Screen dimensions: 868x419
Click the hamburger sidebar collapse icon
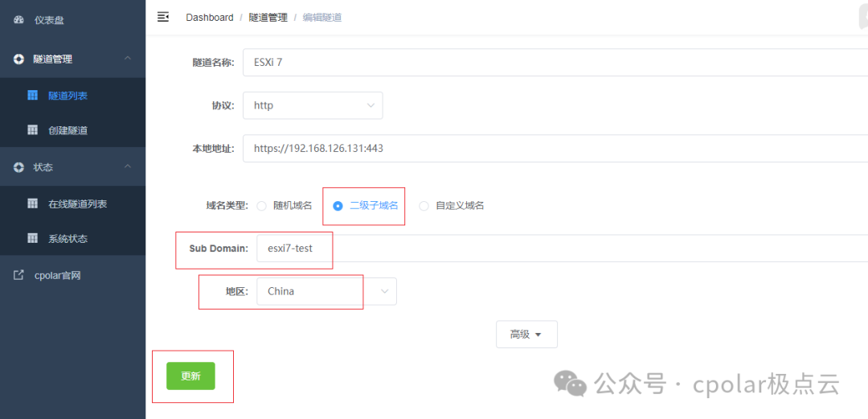[x=162, y=17]
